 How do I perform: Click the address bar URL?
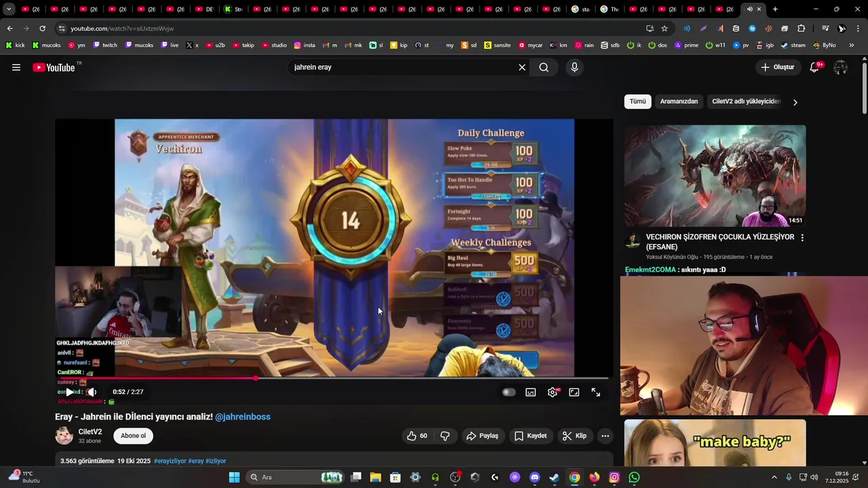coord(122,28)
